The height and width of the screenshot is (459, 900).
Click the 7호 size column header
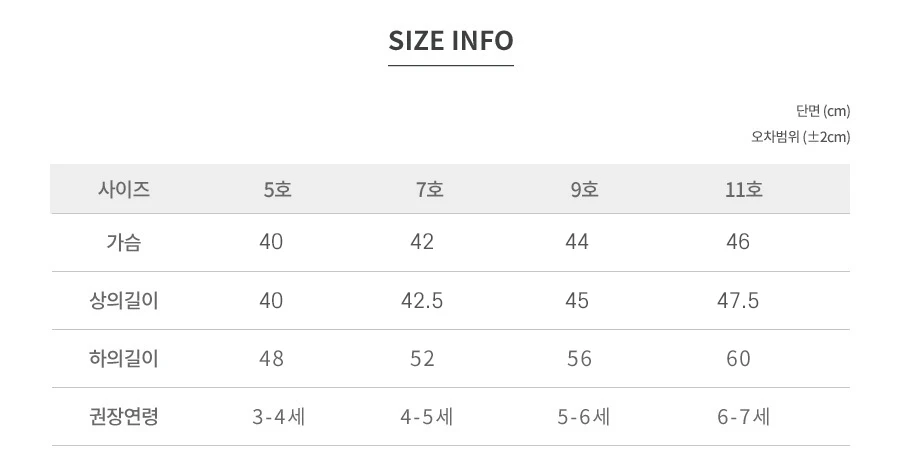click(x=430, y=189)
